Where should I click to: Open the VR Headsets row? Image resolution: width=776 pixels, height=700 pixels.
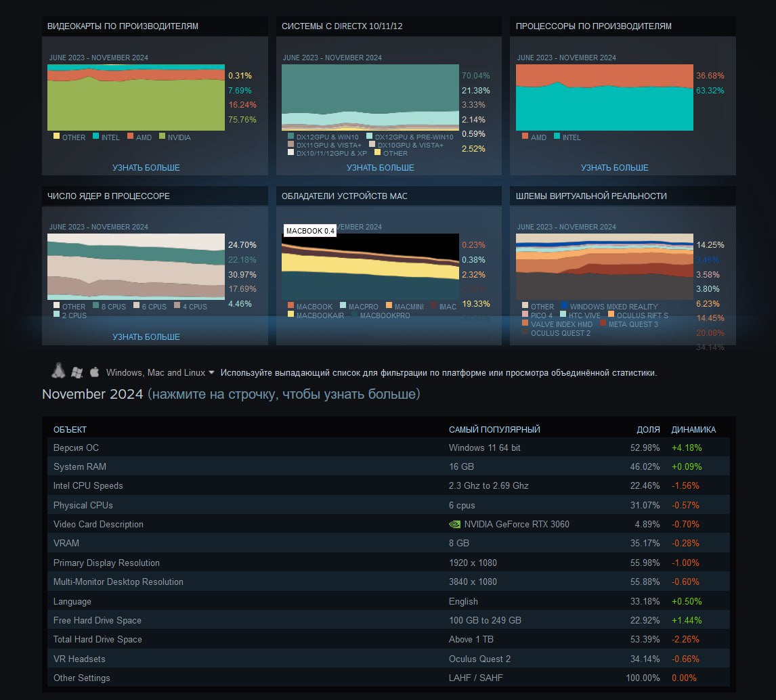(389, 659)
